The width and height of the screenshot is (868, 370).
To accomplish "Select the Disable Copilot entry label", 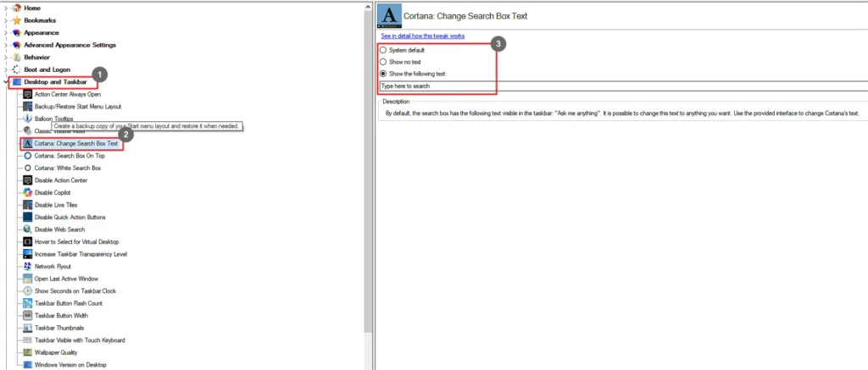I will (x=53, y=192).
